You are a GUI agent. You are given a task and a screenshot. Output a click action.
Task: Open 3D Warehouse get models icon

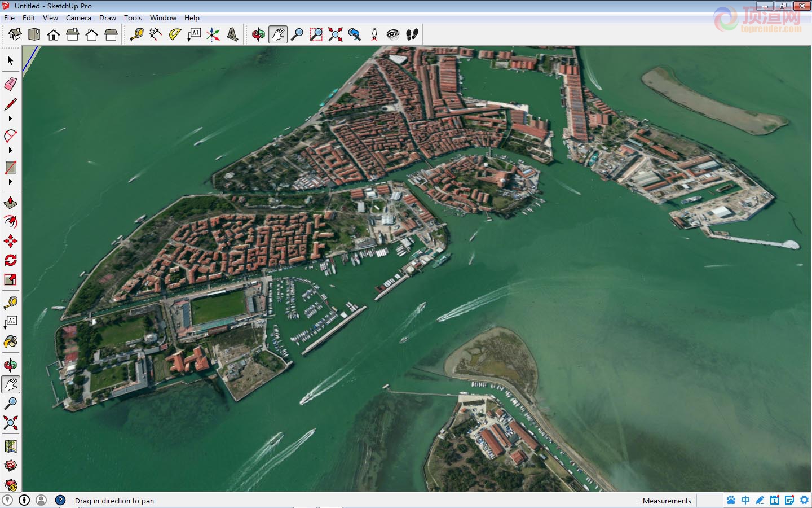11,466
